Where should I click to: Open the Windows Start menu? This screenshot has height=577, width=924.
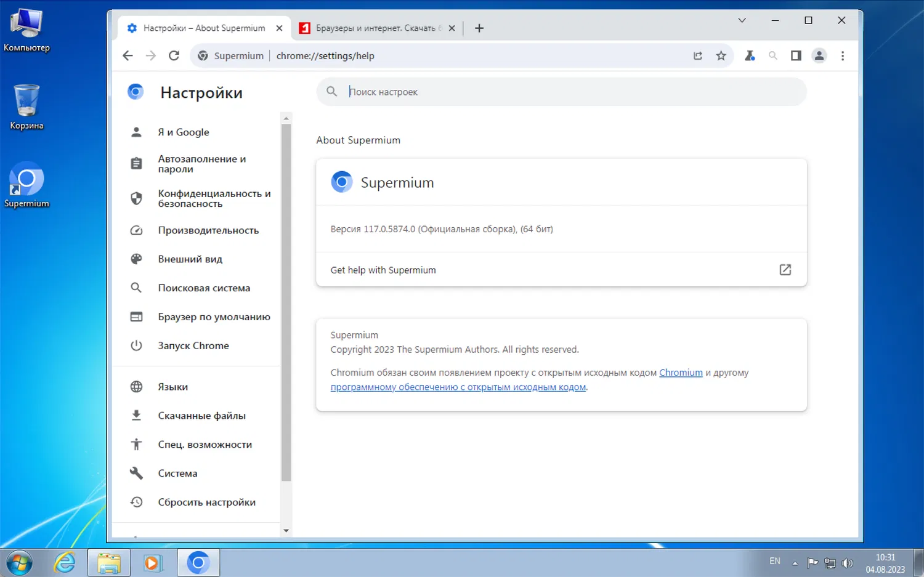point(18,562)
